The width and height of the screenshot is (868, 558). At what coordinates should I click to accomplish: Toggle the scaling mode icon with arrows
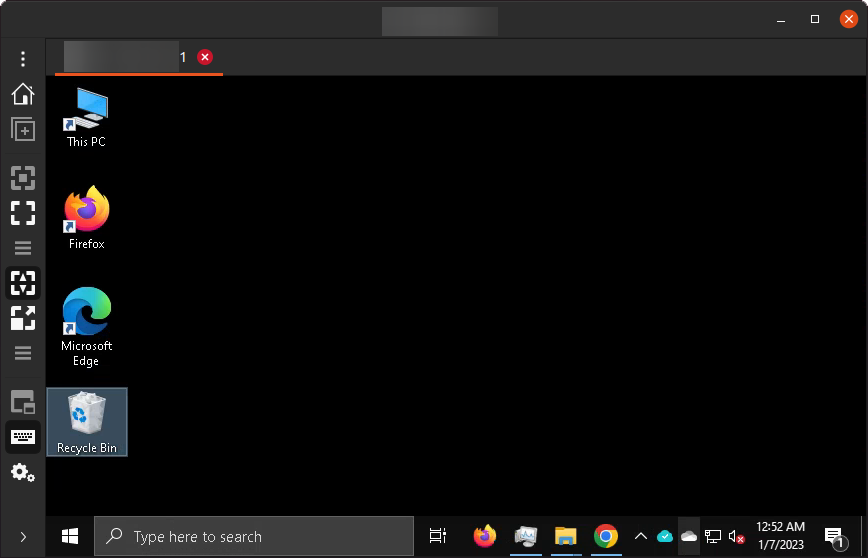coord(23,283)
